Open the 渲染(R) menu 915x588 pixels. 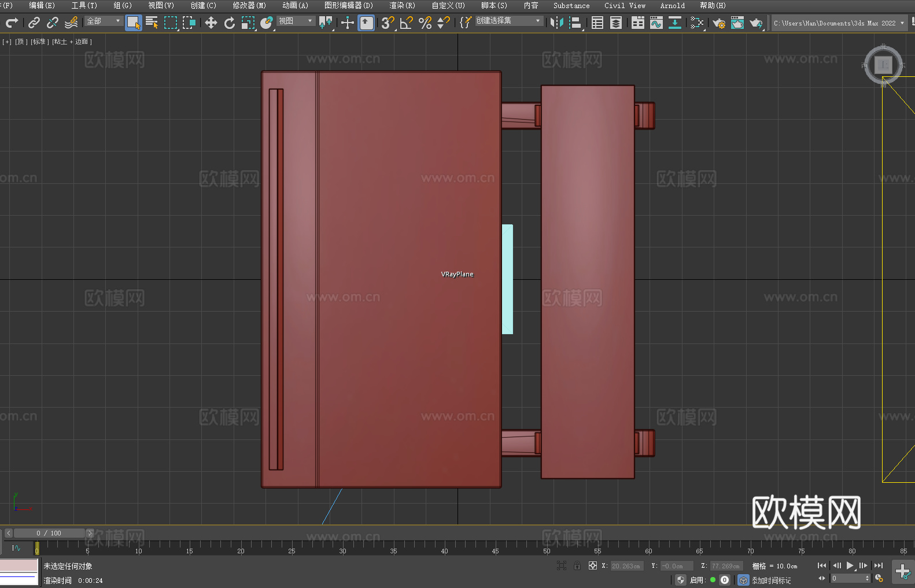pyautogui.click(x=402, y=5)
